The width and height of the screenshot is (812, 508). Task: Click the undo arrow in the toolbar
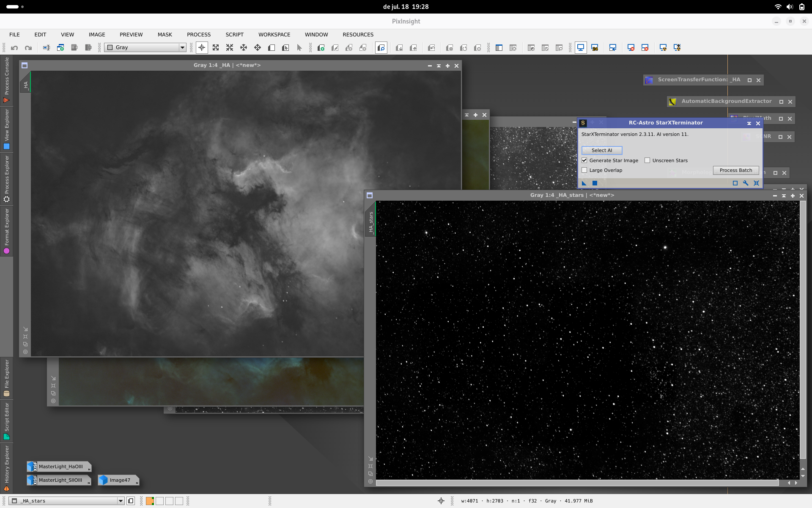14,48
